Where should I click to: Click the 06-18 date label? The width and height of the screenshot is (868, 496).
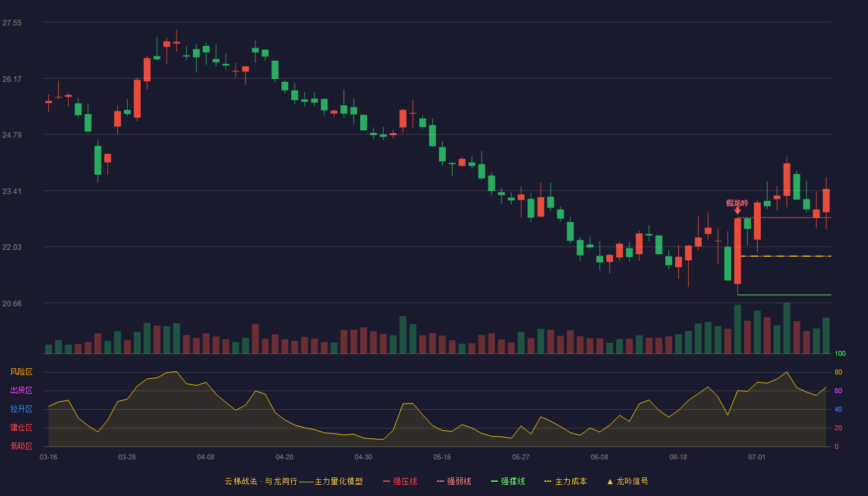click(678, 457)
